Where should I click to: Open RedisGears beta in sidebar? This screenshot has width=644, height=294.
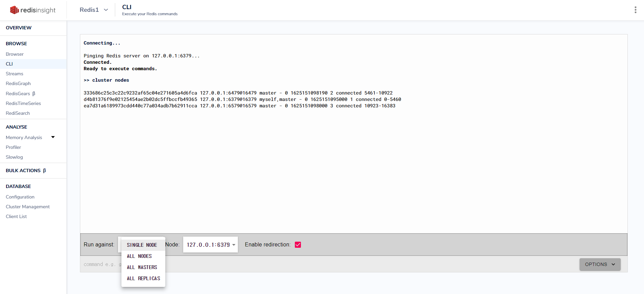pyautogui.click(x=21, y=93)
